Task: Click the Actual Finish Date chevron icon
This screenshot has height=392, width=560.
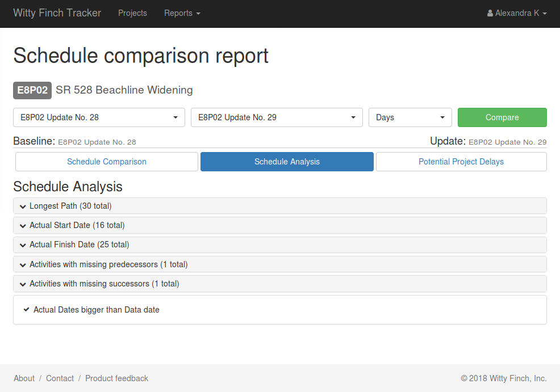Action: [23, 245]
